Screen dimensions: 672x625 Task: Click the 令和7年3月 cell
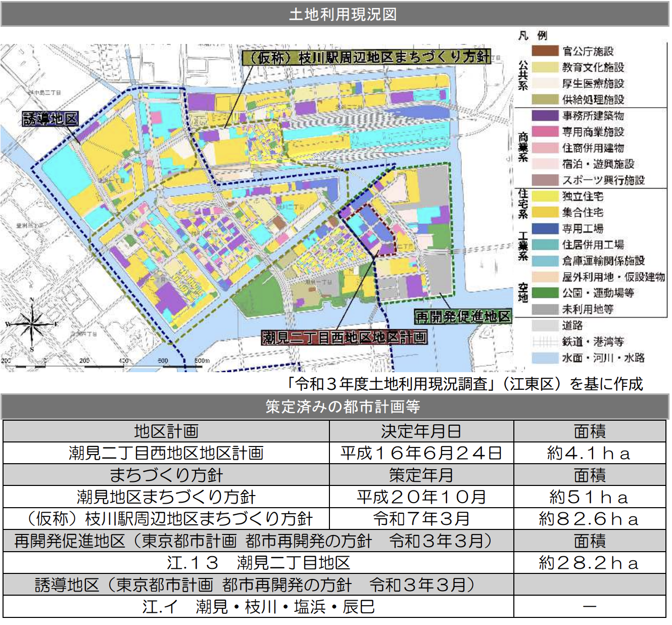click(421, 518)
